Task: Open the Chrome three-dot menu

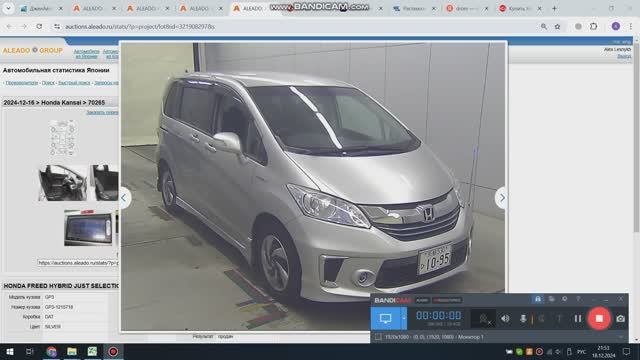Action: (x=631, y=26)
